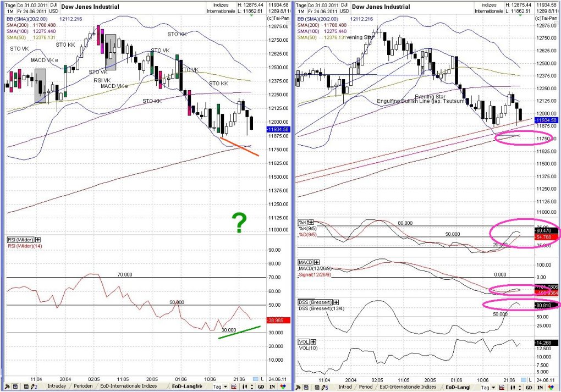The image size is (561, 392).
Task: Open the grid/table view icon in bottom toolbar
Action: click(x=15, y=387)
